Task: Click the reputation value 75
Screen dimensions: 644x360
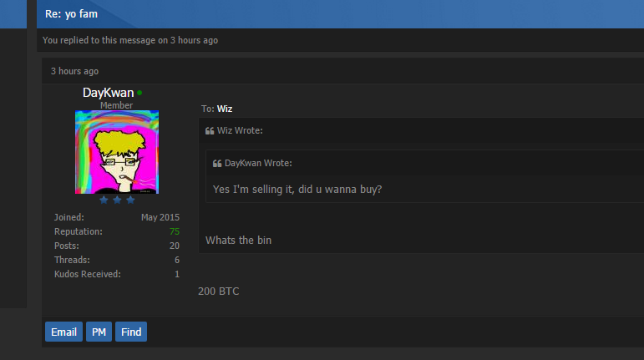Action: [x=174, y=231]
